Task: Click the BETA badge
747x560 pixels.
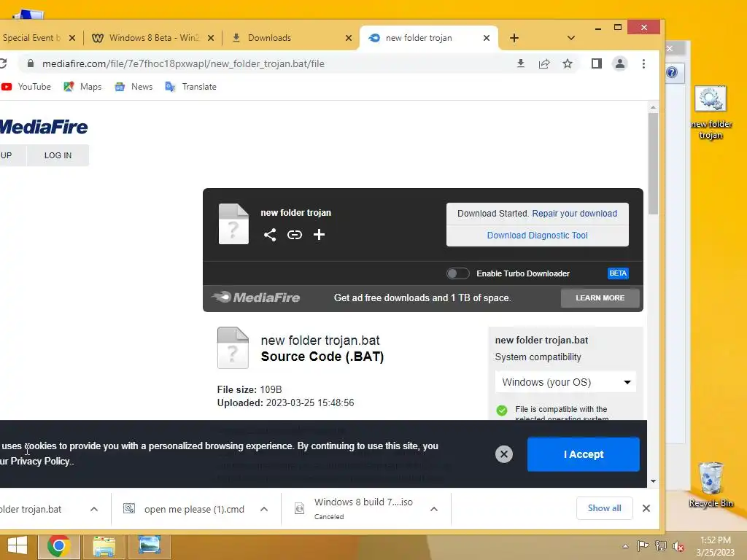Action: (618, 273)
